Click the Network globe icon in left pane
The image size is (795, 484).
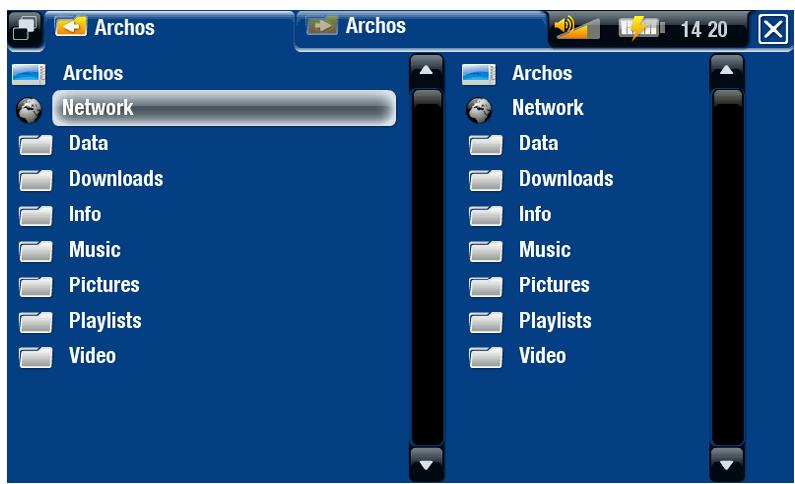[x=29, y=110]
